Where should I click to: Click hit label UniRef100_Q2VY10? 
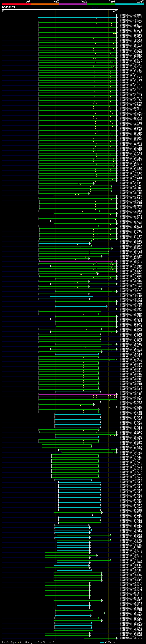coord(131,180)
